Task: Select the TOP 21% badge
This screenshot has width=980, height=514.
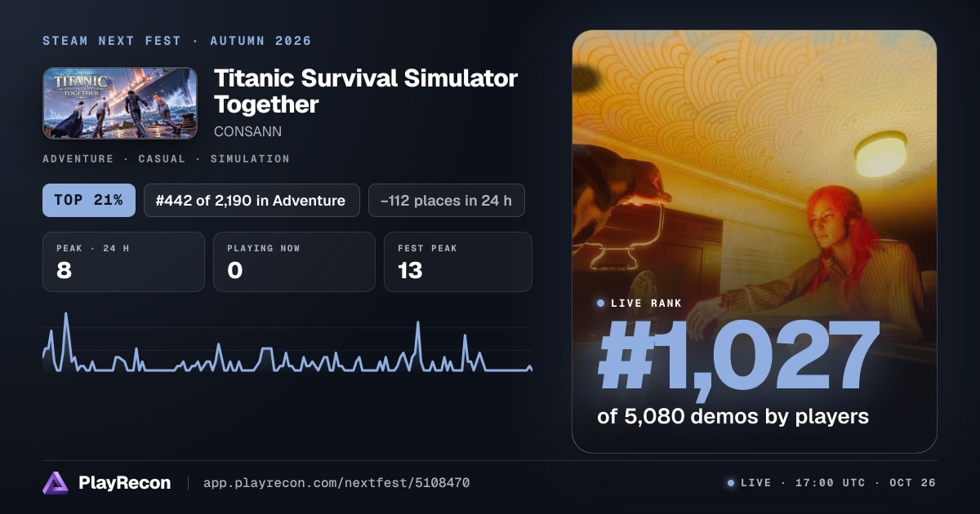Action: coord(88,200)
